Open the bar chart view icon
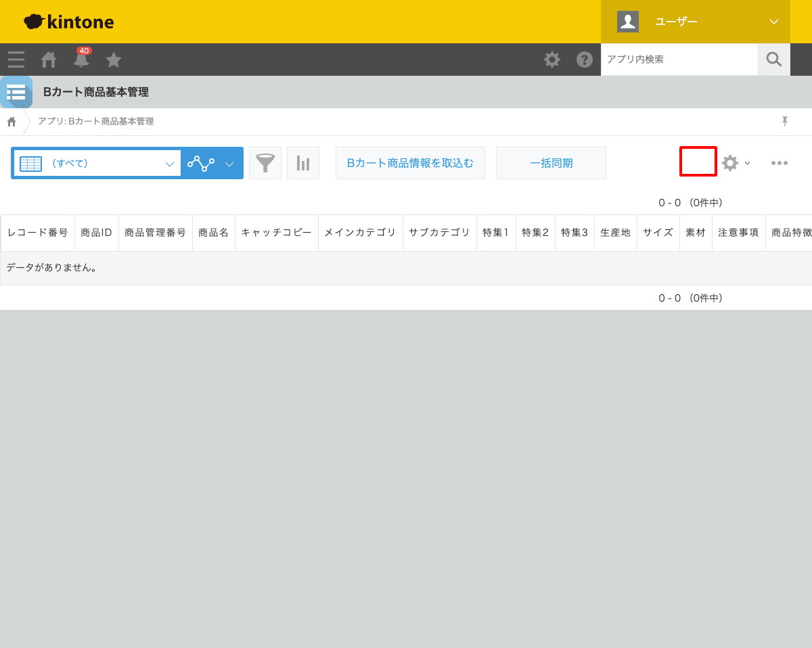812x648 pixels. 302,162
